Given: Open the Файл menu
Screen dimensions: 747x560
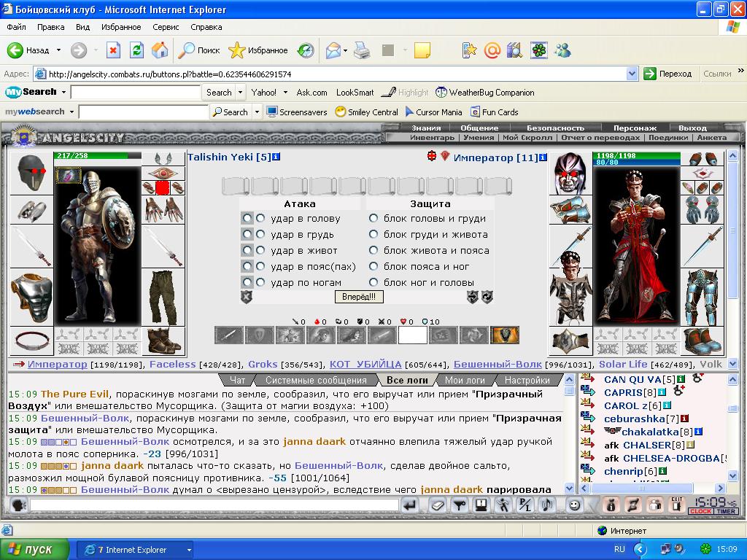Looking at the screenshot, I should click(x=16, y=27).
